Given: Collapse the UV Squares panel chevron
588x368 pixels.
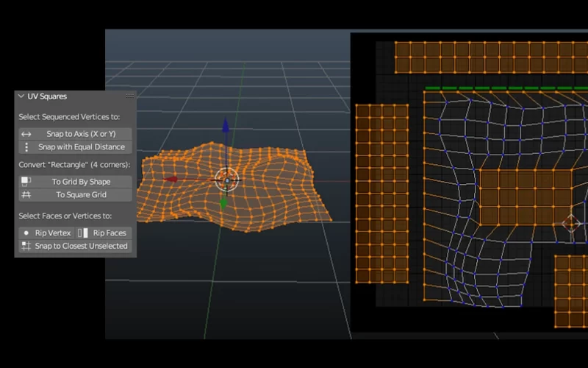Looking at the screenshot, I should click(21, 96).
